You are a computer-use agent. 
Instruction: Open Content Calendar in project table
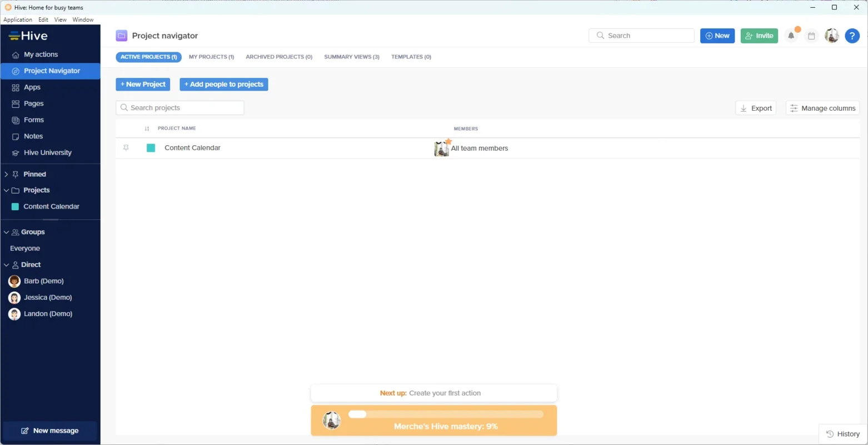coord(192,148)
